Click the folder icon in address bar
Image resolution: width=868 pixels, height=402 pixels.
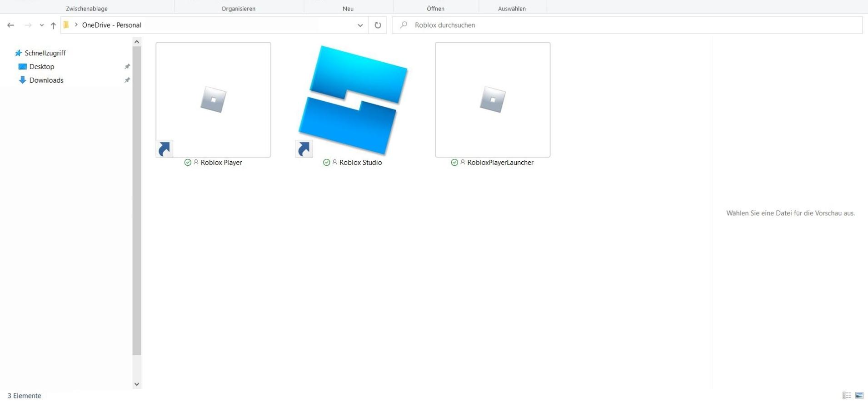tap(66, 25)
